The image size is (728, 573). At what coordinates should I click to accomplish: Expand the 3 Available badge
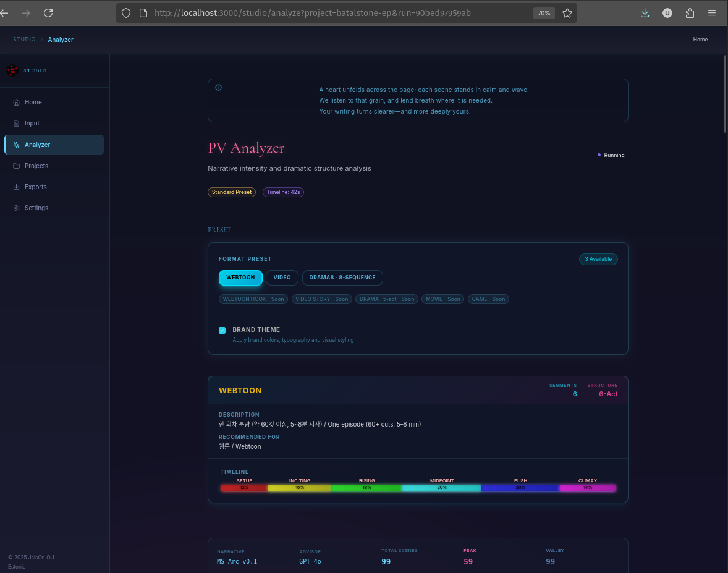click(x=598, y=259)
